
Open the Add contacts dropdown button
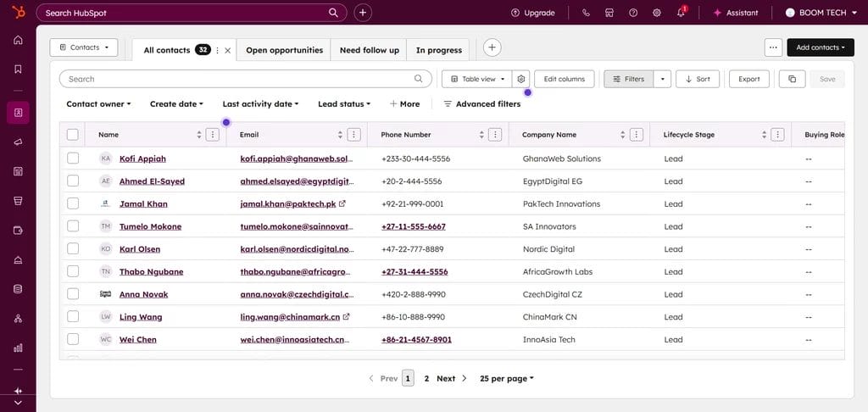(821, 47)
